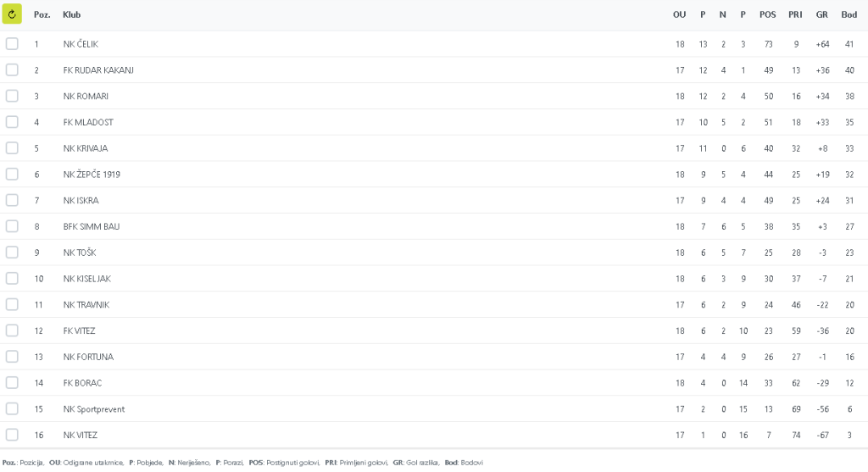Screen dimensions: 868x472
Task: Toggle checkbox for FK MLADOST
Action: tap(12, 122)
